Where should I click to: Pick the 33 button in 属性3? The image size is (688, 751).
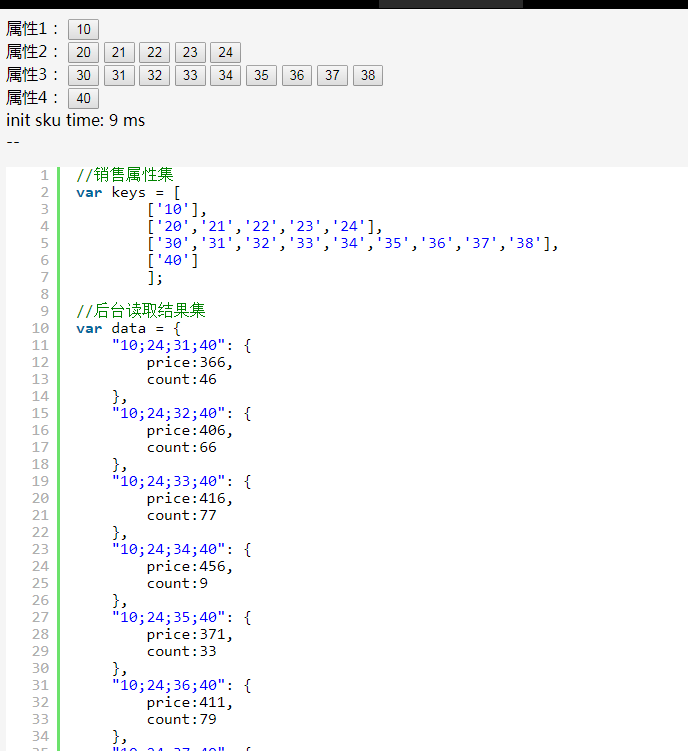190,75
